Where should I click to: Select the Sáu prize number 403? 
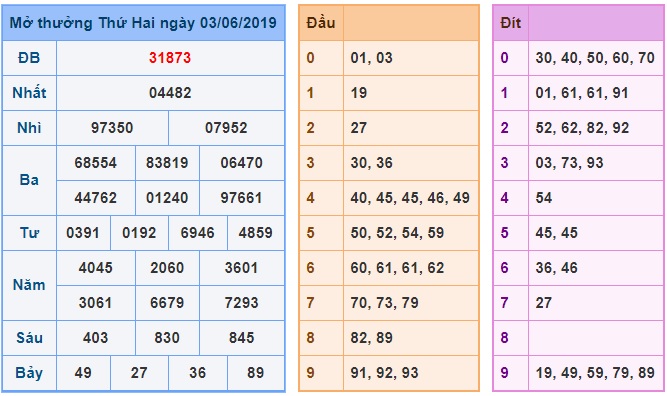pos(96,338)
